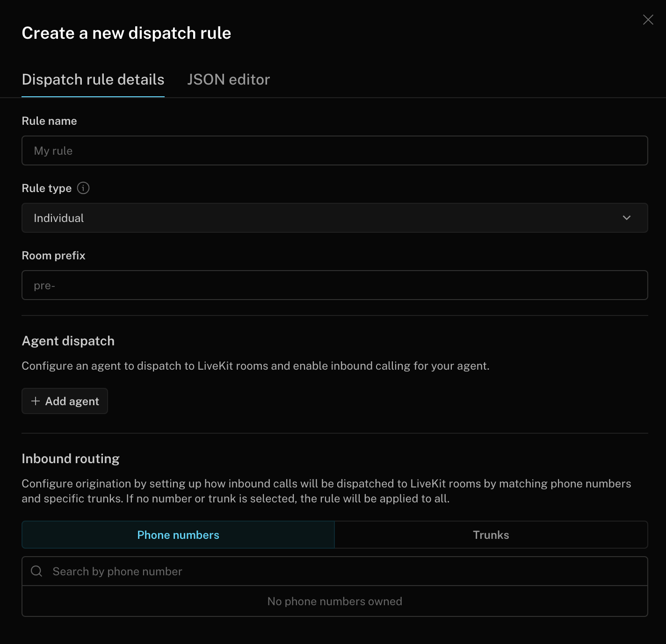Select the Dispatch rule details tab

[x=93, y=79]
